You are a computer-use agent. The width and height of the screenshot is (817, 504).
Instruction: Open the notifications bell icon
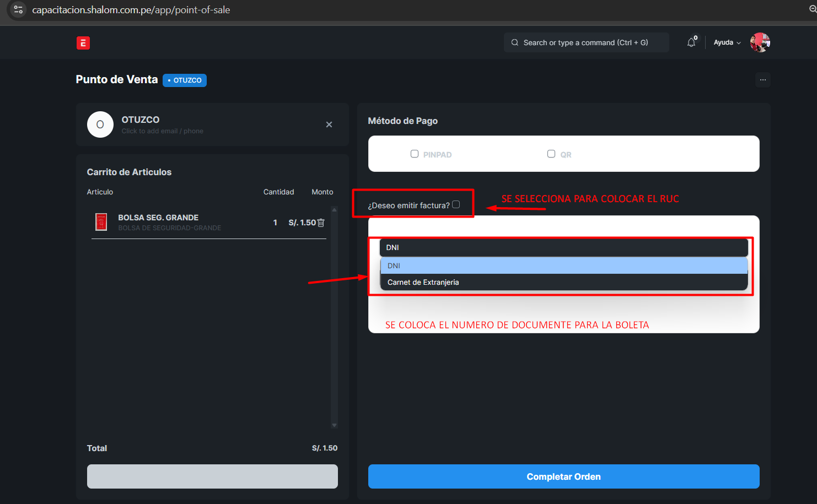(691, 42)
